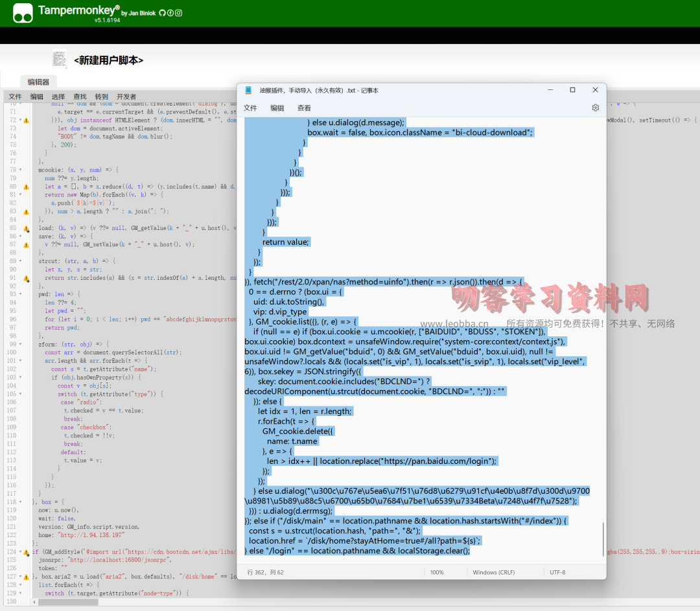Open the Instagram icon link in header
Image resolution: width=700 pixels, height=611 pixels.
pos(178,13)
